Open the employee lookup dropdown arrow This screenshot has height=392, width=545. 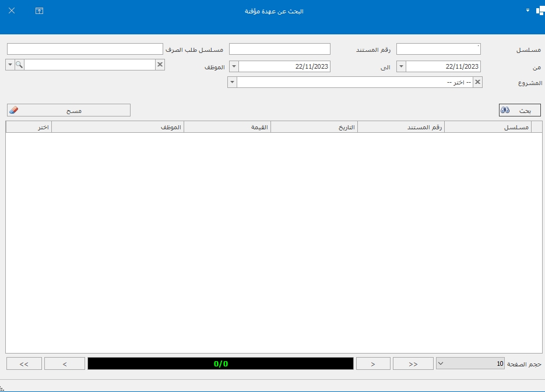[10, 65]
